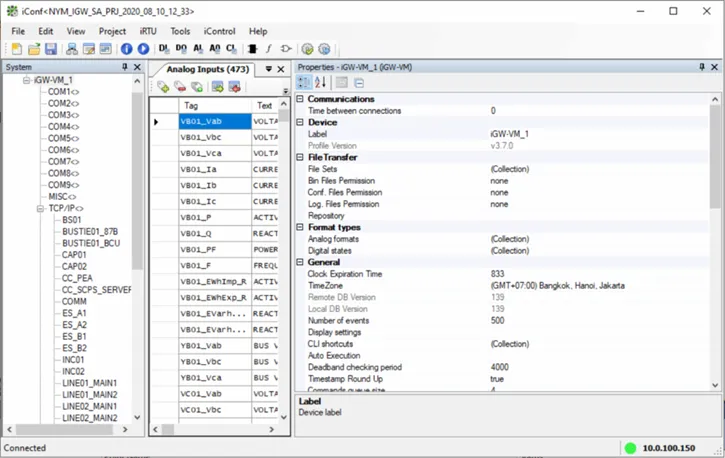Select CC_SCPS_SERVER tree item
Viewport: 725px width, 458px height.
[x=96, y=290]
